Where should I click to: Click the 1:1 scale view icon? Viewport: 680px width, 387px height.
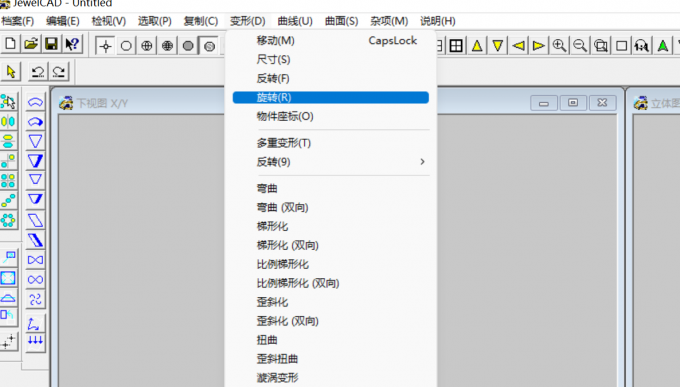(642, 46)
